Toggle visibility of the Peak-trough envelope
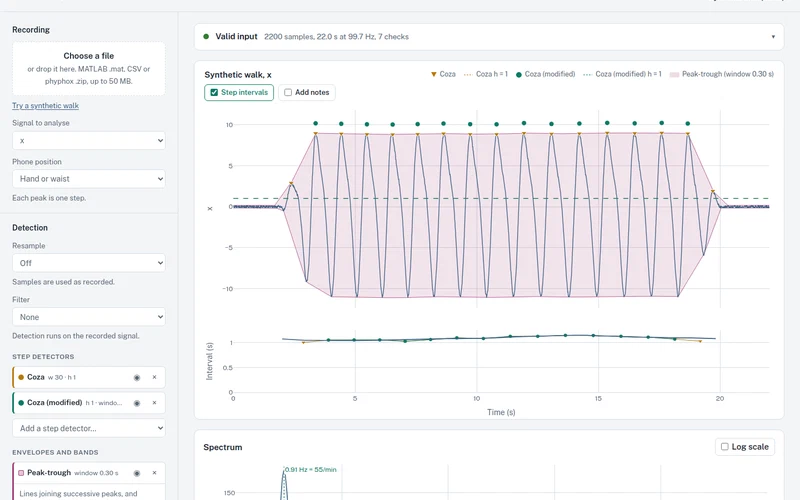The height and width of the screenshot is (500, 800). pyautogui.click(x=137, y=473)
